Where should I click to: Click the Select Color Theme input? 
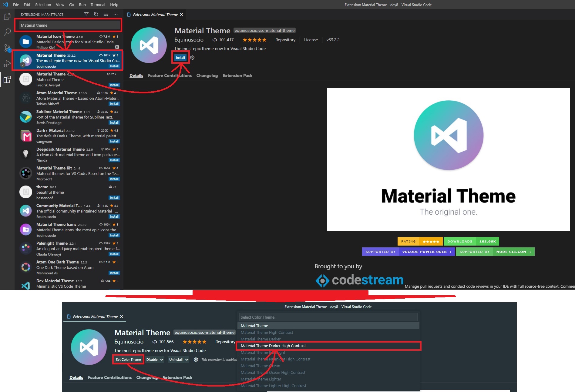pos(328,317)
